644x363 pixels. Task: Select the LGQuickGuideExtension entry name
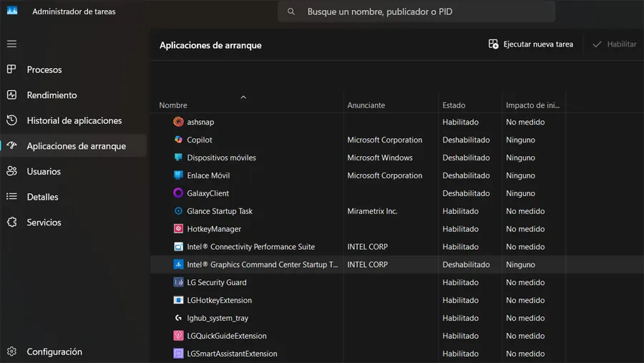[x=227, y=336]
